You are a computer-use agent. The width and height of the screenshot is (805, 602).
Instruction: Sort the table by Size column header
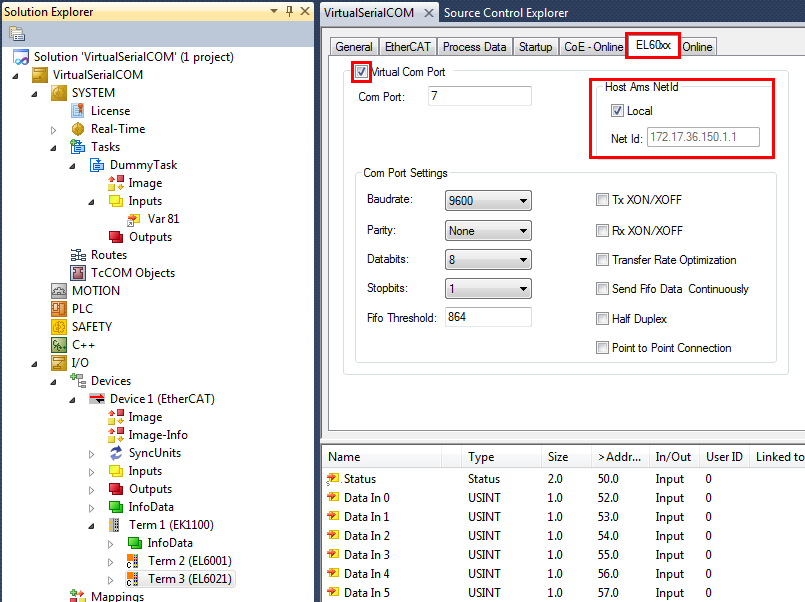click(566, 457)
